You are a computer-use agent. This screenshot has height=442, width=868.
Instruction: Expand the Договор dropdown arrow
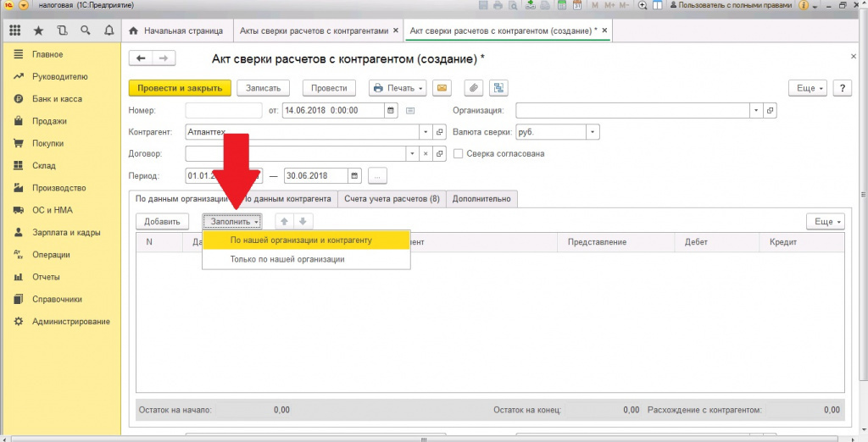point(412,154)
